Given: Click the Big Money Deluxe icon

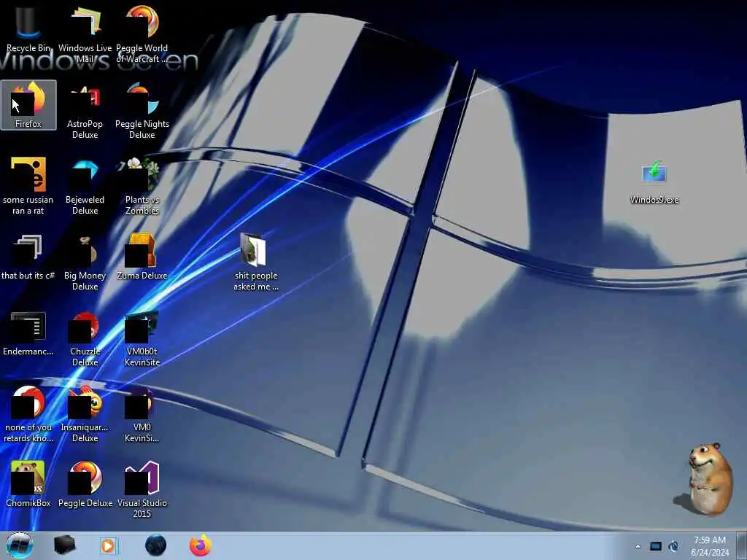Looking at the screenshot, I should (x=85, y=262).
